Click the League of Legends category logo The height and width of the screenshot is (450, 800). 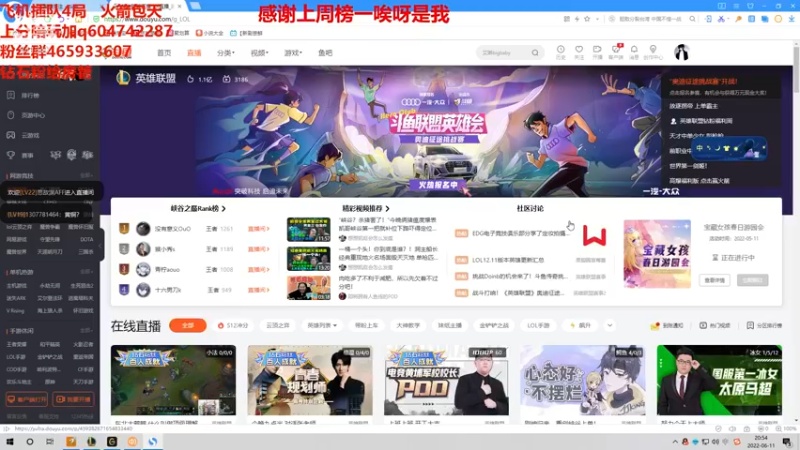[x=123, y=78]
